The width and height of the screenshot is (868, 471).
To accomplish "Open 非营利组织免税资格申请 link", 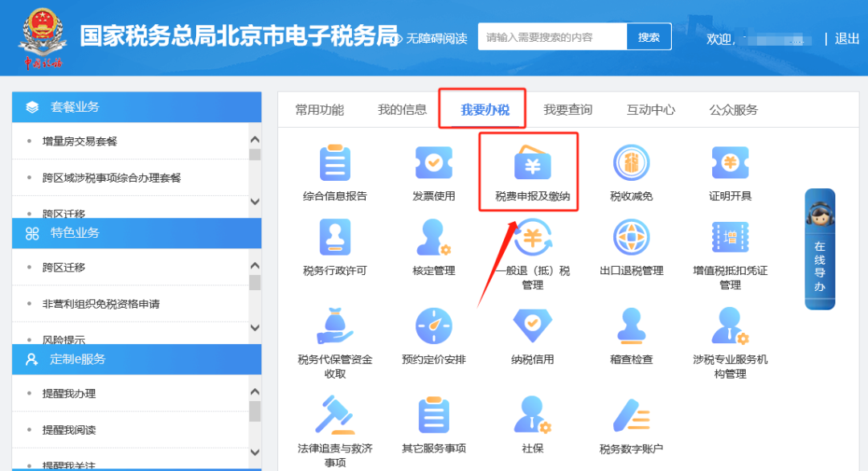I will pyautogui.click(x=100, y=304).
